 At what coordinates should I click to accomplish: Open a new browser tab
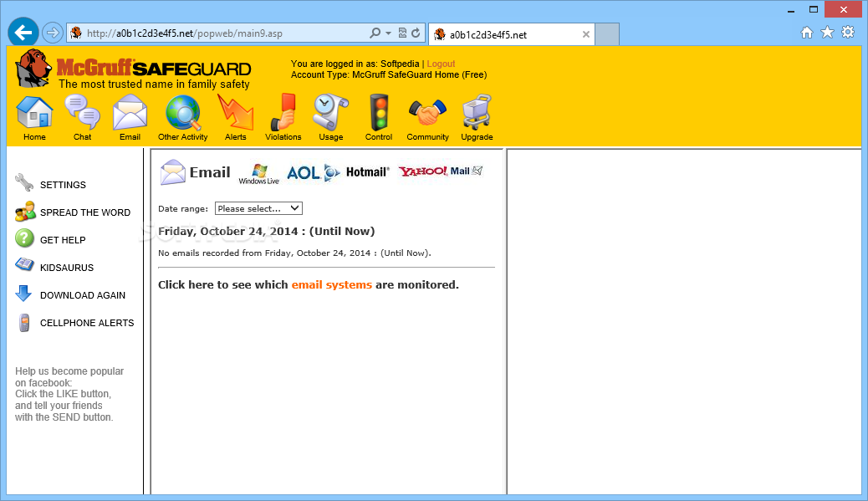(607, 34)
